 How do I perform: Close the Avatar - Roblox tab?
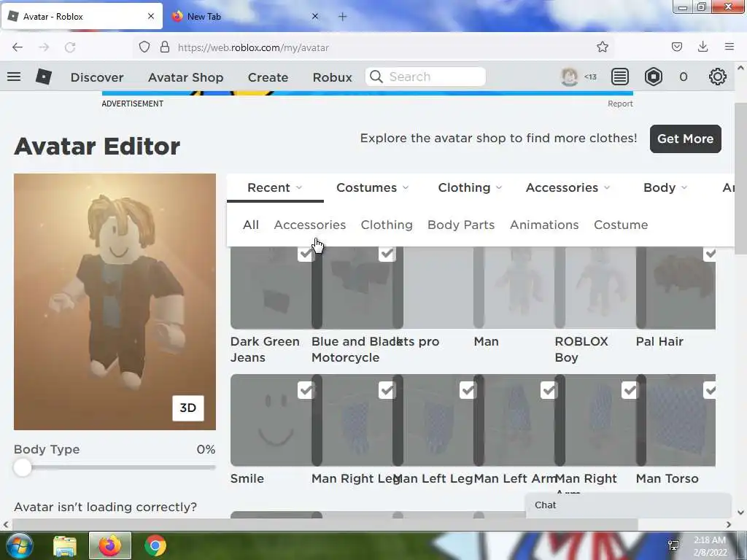click(x=151, y=16)
